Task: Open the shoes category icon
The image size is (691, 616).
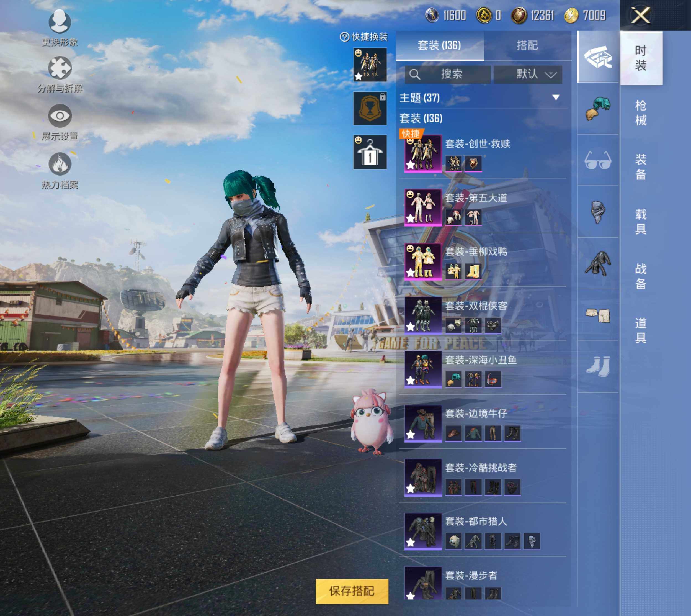Action: point(598,367)
